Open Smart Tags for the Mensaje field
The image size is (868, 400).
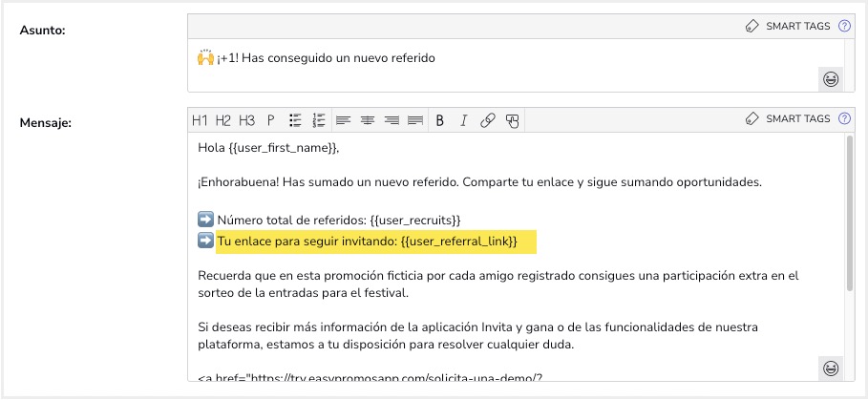pos(789,119)
